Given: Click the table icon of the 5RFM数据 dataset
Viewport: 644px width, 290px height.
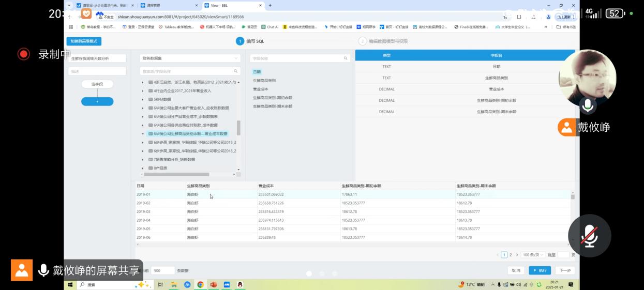Looking at the screenshot, I should [151, 99].
